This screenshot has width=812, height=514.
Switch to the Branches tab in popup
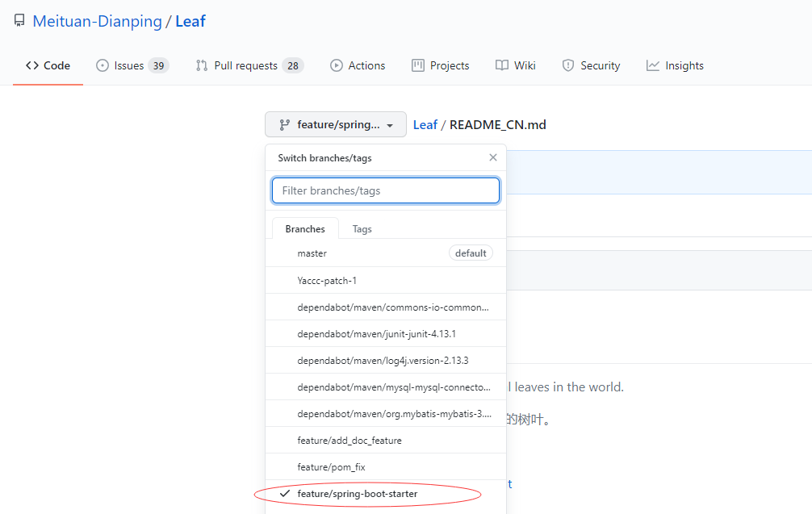pyautogui.click(x=305, y=229)
